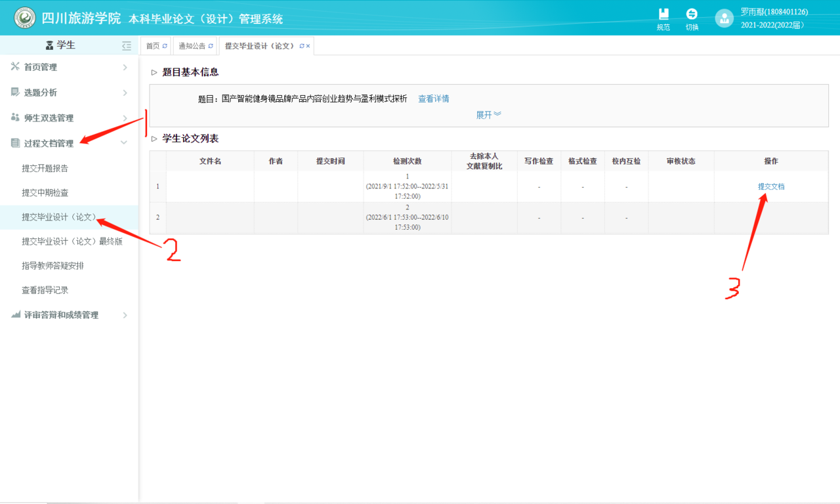Expand the 选题分析 chevron

click(x=125, y=93)
